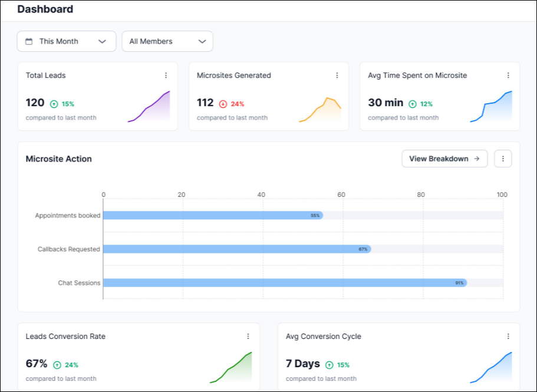The image size is (537, 392).
Task: Click the Dashboard page title
Action: point(45,9)
